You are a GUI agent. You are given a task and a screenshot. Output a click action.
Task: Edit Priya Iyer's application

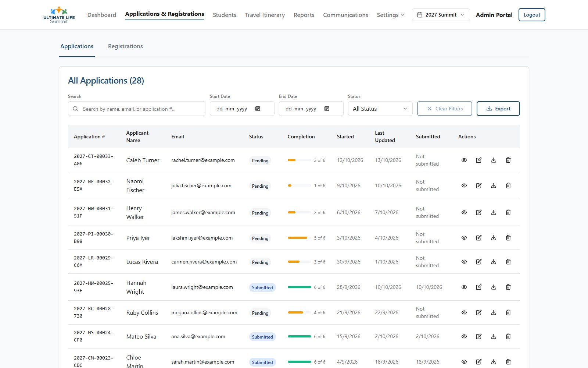click(x=479, y=238)
